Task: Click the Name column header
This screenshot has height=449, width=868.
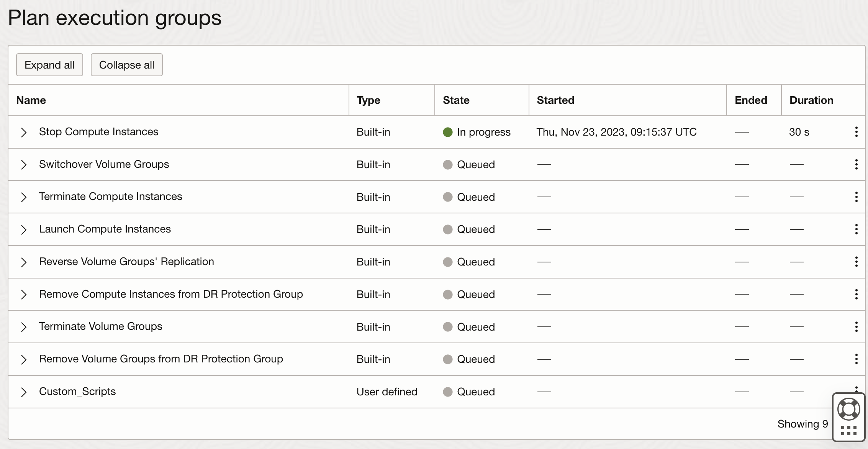Action: 31,100
